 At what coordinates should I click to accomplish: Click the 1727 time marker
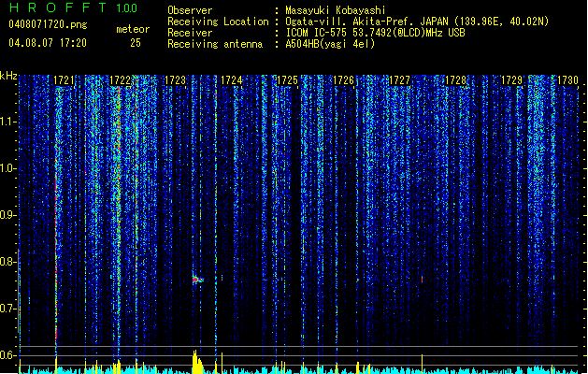point(399,80)
